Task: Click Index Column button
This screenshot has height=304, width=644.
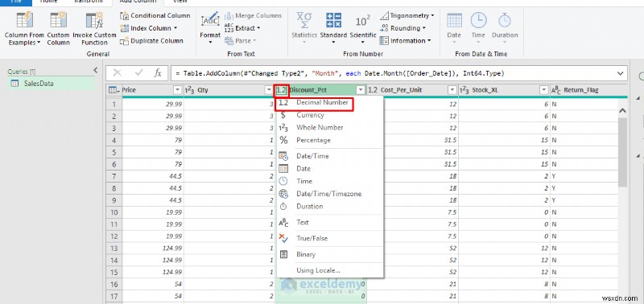Action: tap(149, 28)
